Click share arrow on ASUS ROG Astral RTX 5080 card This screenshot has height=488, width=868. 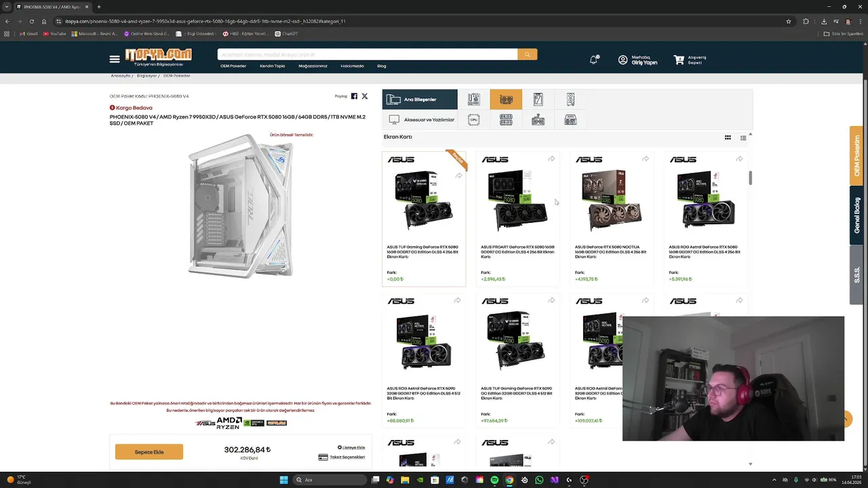point(739,159)
